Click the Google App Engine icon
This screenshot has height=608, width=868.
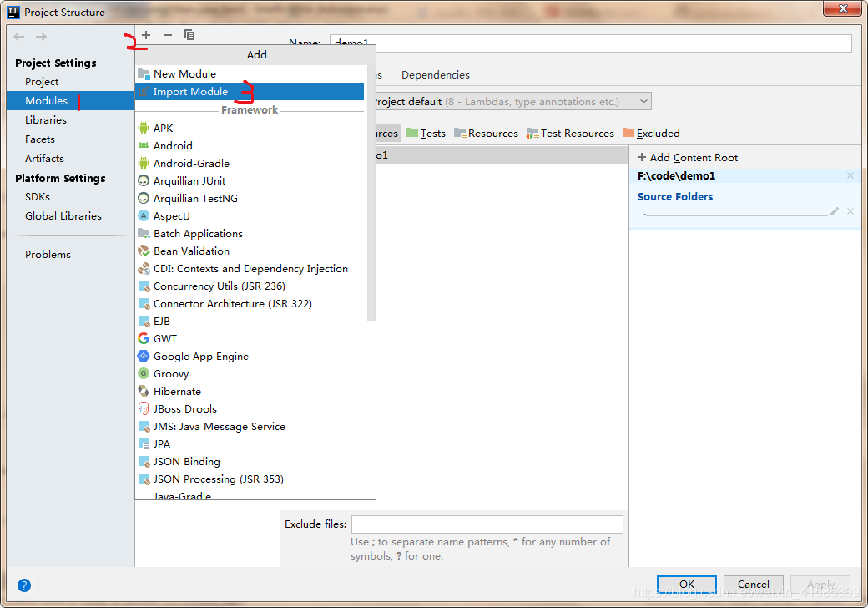tap(144, 356)
